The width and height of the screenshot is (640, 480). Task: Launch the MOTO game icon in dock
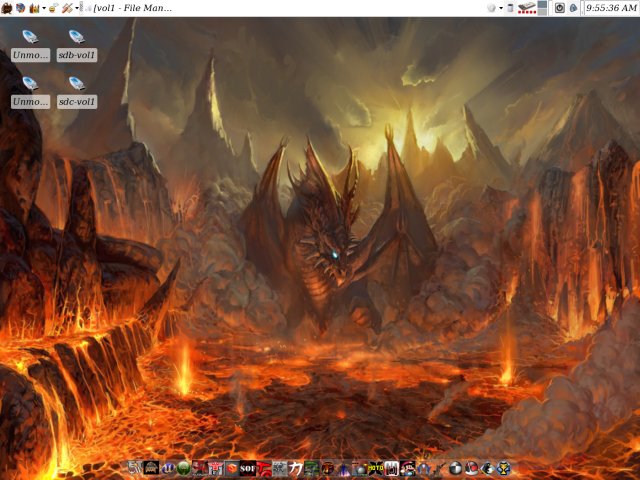point(376,468)
